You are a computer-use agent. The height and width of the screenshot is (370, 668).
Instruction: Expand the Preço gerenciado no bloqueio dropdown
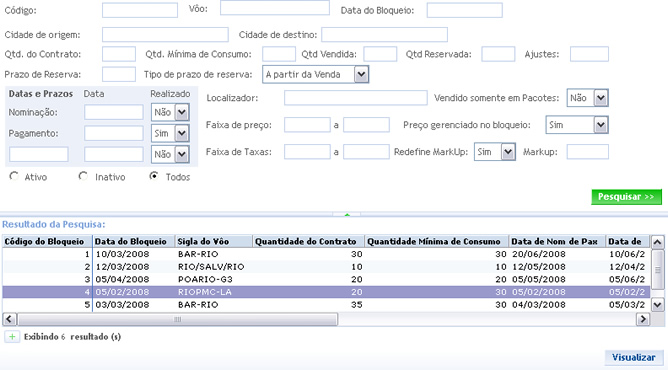pos(601,125)
